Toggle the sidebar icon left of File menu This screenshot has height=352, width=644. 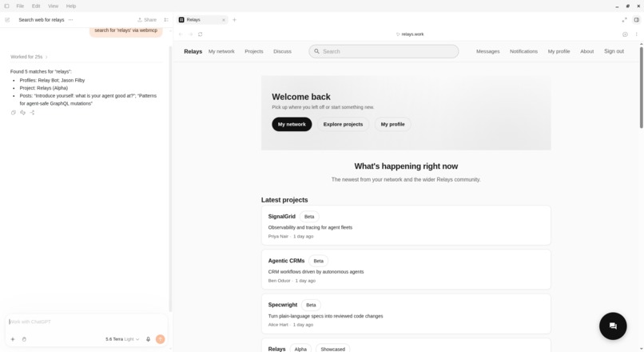tap(6, 6)
